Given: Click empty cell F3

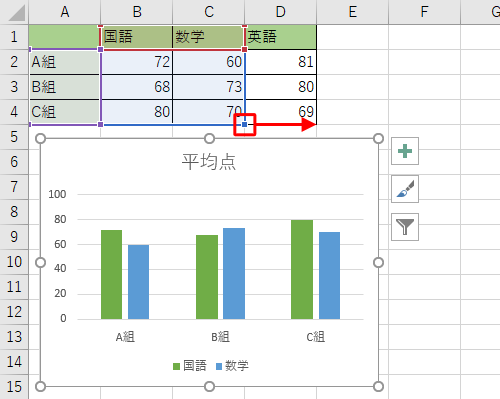Looking at the screenshot, I should pos(424,87).
